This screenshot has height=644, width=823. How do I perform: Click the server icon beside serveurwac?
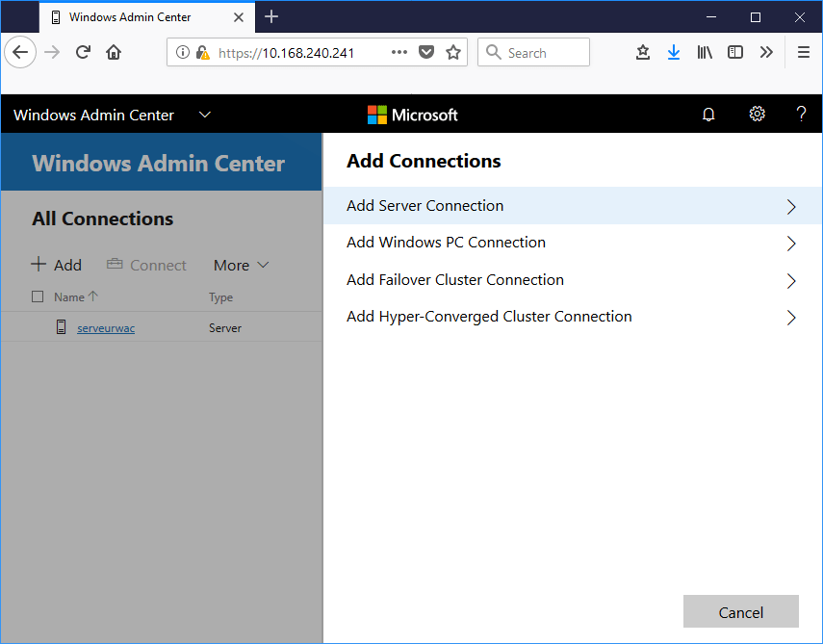61,327
